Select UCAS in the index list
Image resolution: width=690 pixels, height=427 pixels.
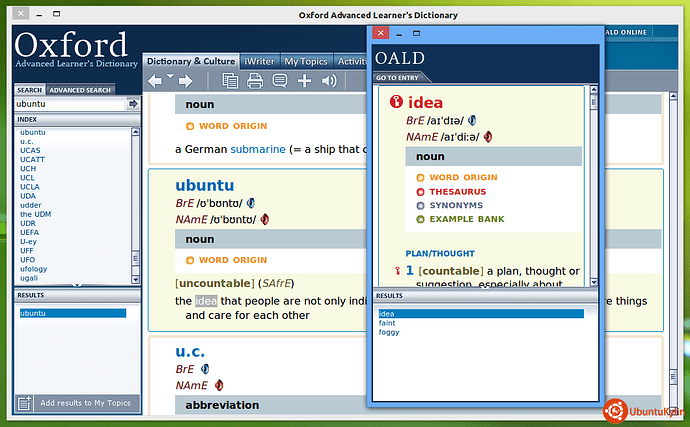point(31,150)
